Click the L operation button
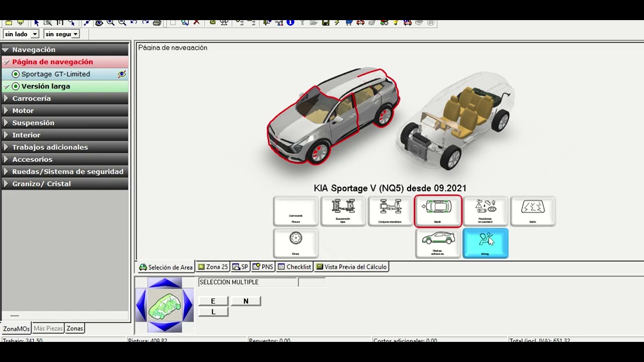 coord(213,312)
